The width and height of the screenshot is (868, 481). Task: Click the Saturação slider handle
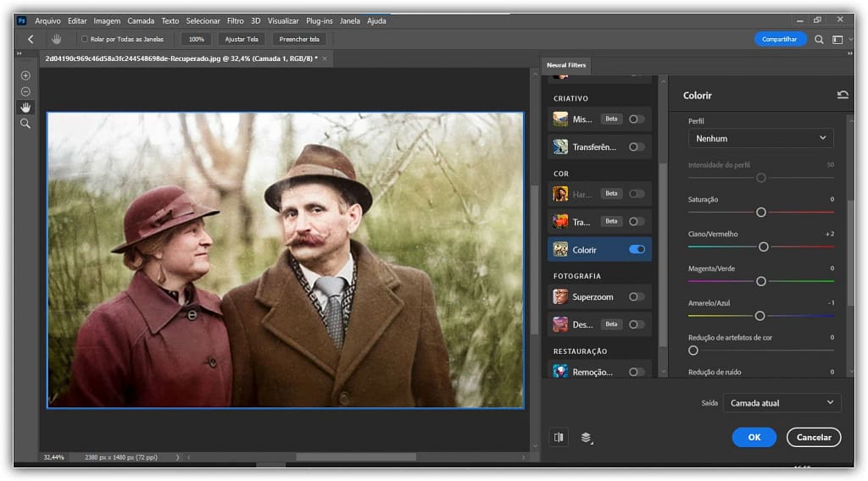click(x=761, y=212)
